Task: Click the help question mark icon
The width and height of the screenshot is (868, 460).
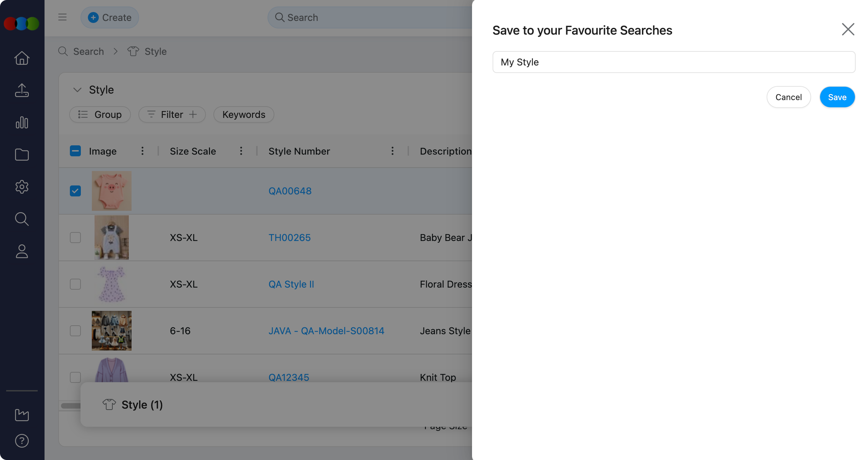Action: point(22,441)
